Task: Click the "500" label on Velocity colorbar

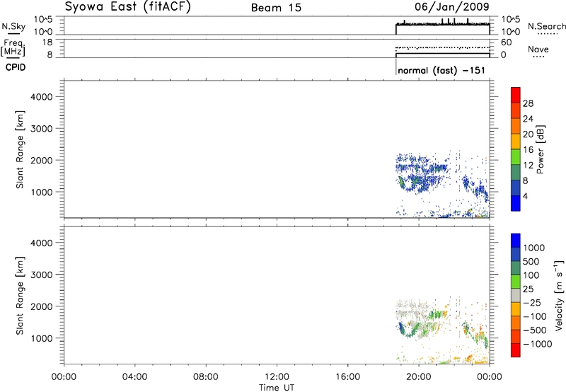Action: click(x=531, y=262)
